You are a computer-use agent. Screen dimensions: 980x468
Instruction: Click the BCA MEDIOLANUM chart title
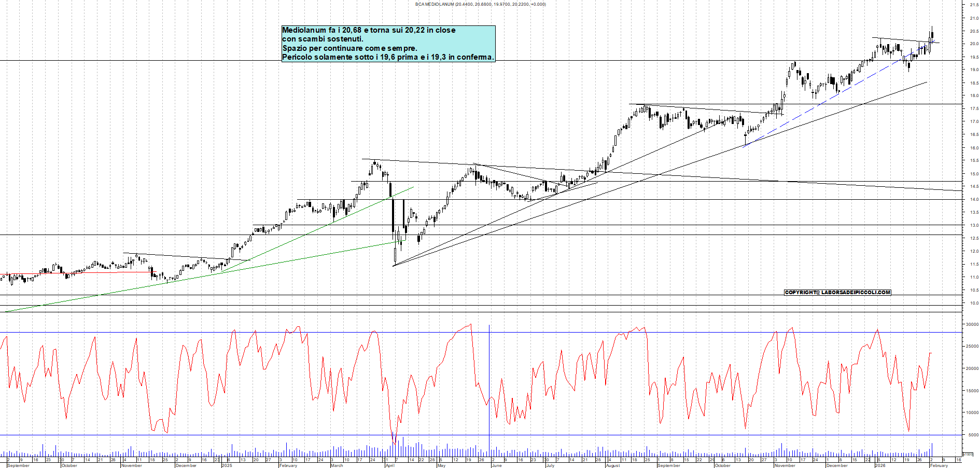point(480,4)
